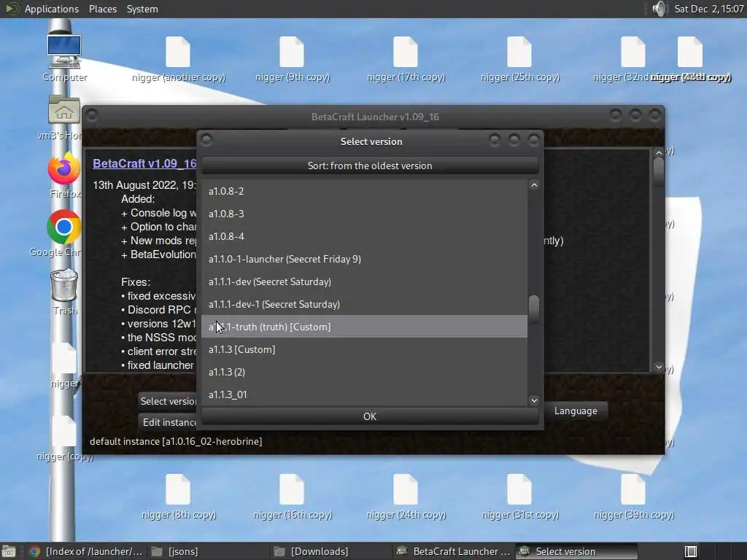The height and width of the screenshot is (560, 747).
Task: Select version a1.1.3 (2)
Action: (x=364, y=372)
